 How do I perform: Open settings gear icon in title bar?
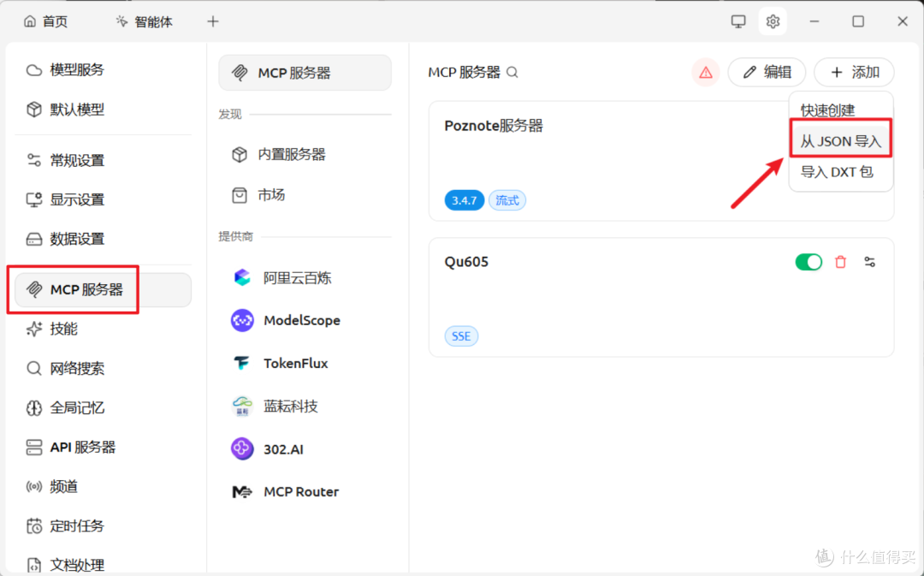click(773, 21)
